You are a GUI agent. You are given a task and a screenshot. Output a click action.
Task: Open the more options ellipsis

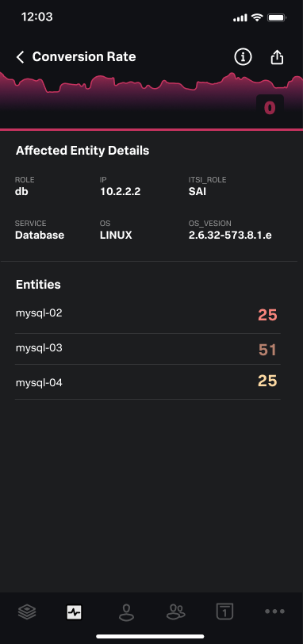pos(274,611)
